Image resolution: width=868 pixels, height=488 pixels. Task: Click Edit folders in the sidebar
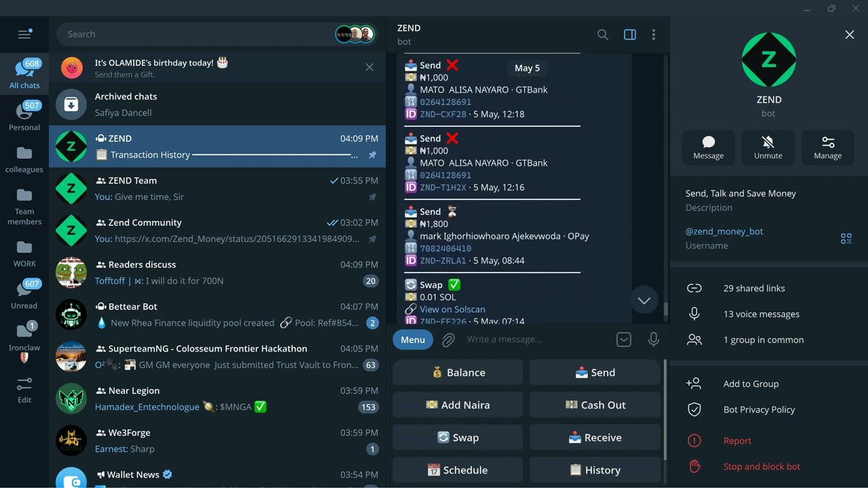coord(24,390)
